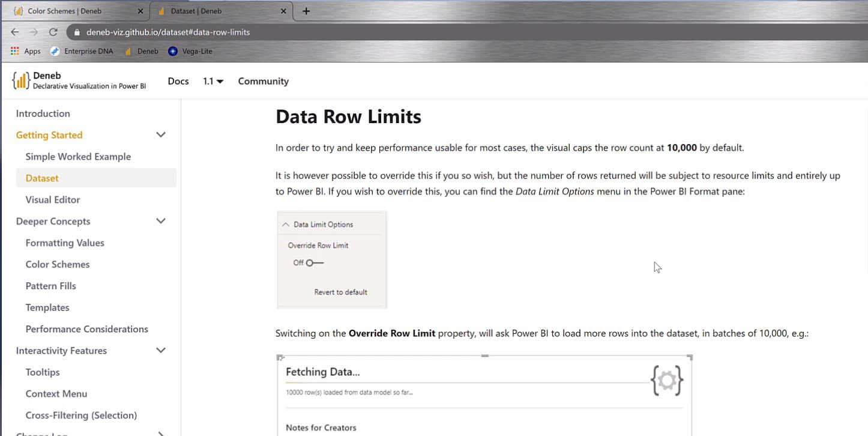This screenshot has width=868, height=436.
Task: Click the Data Limit Options screenshot thumbnail
Action: point(332,259)
